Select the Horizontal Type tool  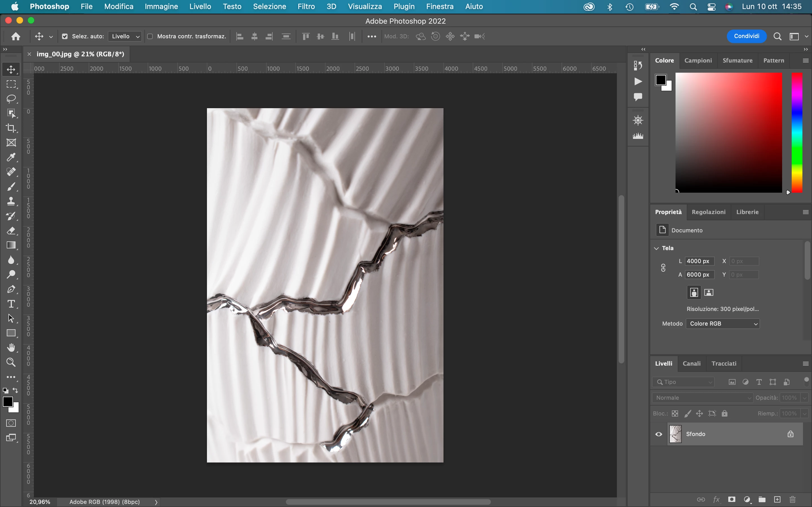pyautogui.click(x=11, y=304)
